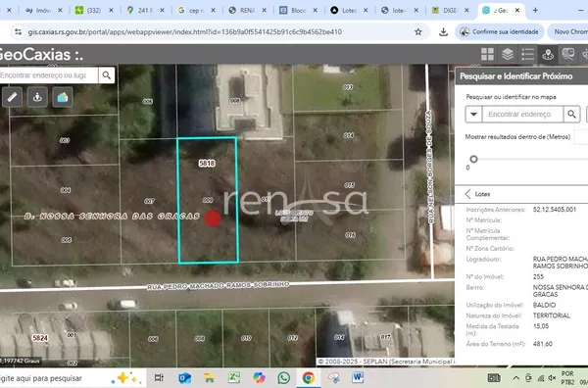588x388 pixels.
Task: Bookmark this page with the star icon
Action: click(418, 32)
